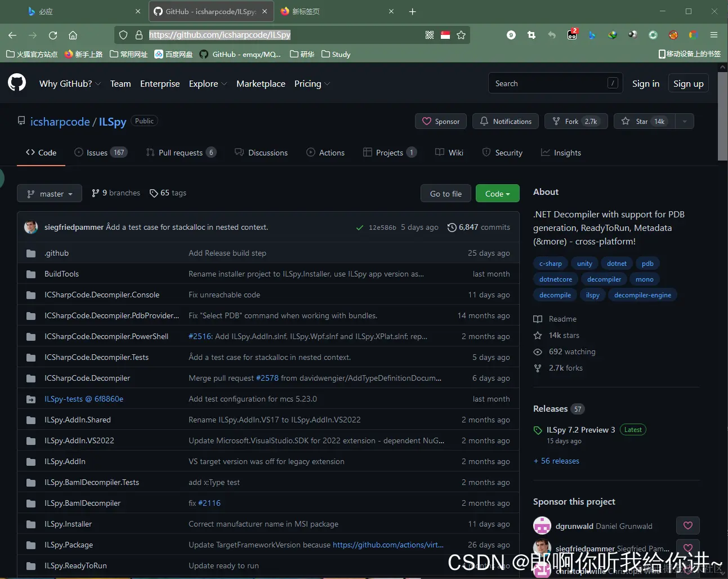This screenshot has height=579, width=728.
Task: Expand the Why GitHub? menu
Action: pos(70,83)
